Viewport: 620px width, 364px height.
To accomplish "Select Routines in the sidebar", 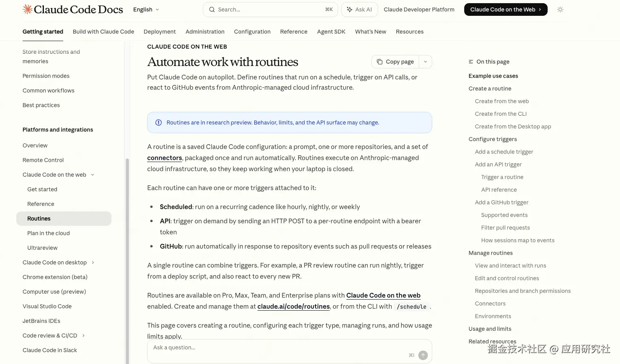I will (64, 219).
